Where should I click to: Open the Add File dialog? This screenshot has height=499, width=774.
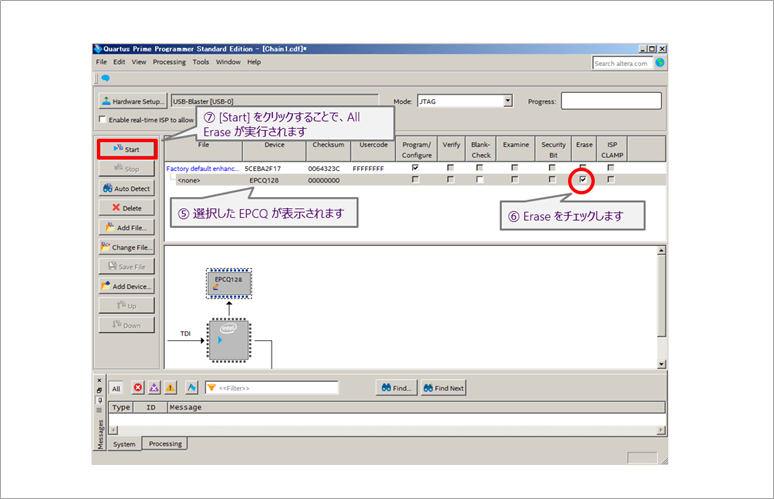tap(127, 228)
